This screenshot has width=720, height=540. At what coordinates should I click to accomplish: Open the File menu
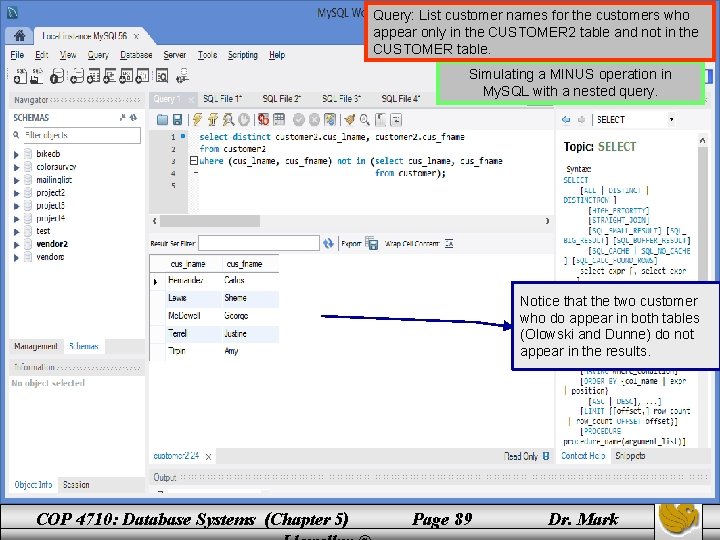point(17,55)
